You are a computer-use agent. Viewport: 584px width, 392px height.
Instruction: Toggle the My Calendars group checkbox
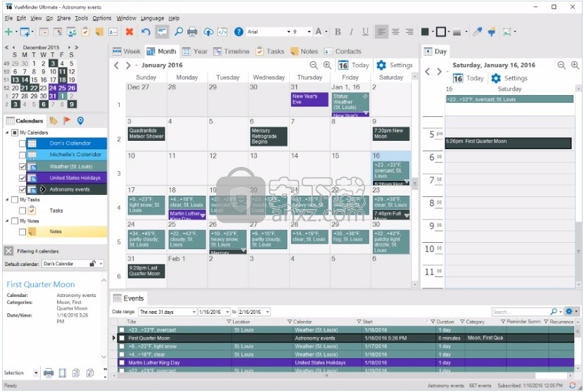point(15,132)
